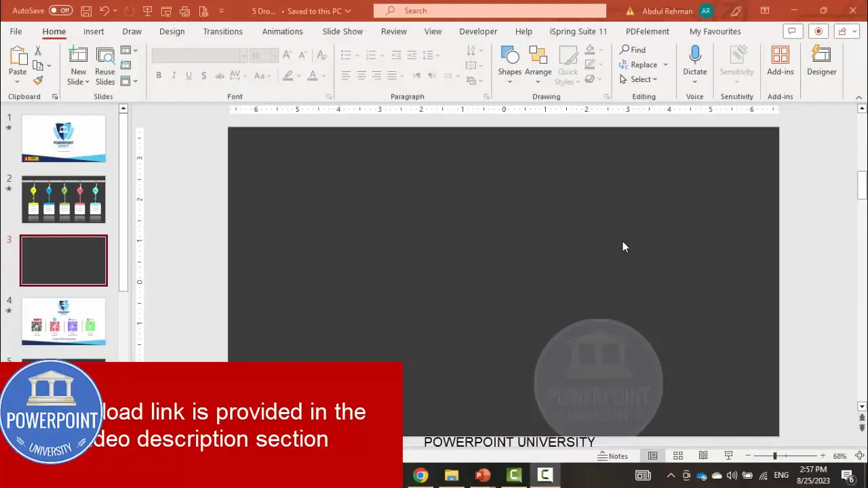Show hidden system tray icons
868x488 pixels.
(671, 476)
